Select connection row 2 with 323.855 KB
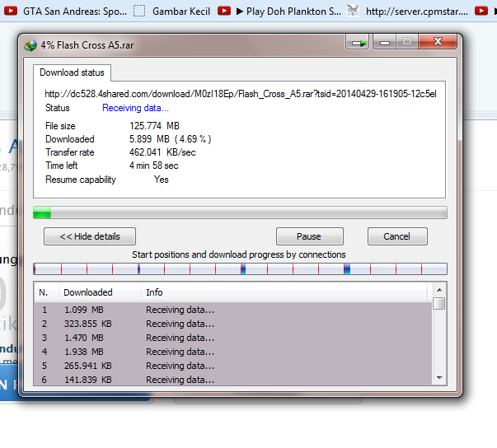The height and width of the screenshot is (448, 497). coord(233,324)
